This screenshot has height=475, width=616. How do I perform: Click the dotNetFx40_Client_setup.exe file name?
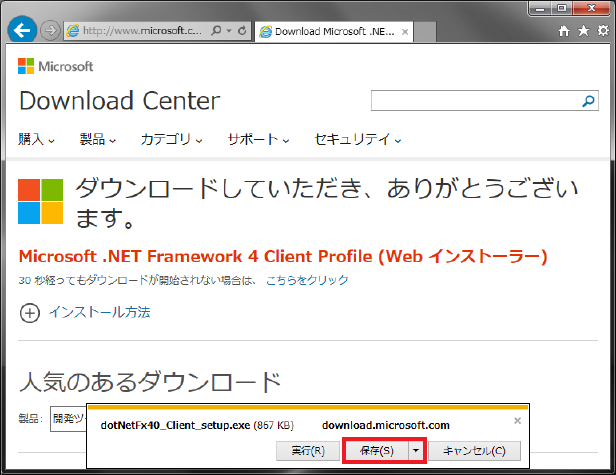coord(175,425)
